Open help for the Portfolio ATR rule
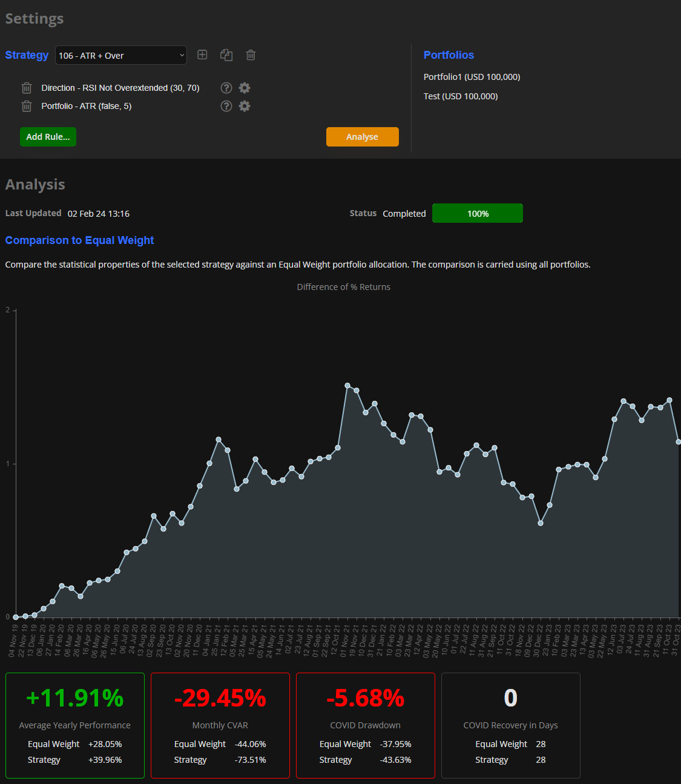The width and height of the screenshot is (681, 784). coord(226,106)
